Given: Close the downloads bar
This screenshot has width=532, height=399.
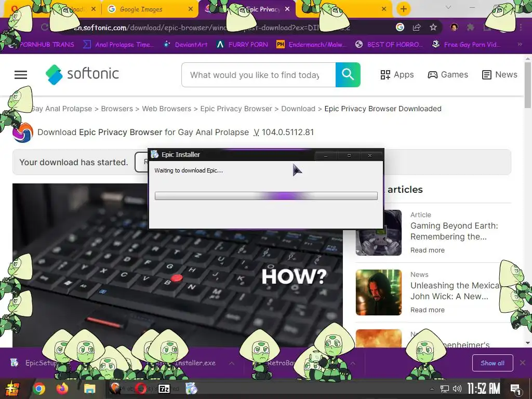Looking at the screenshot, I should point(523,363).
